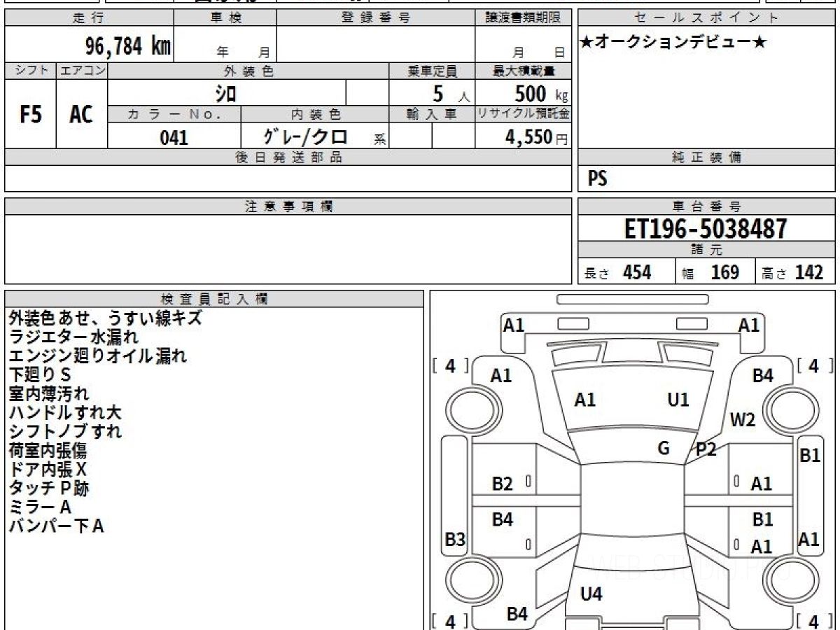
Task: Click the シフト header cell
Action: click(30, 71)
